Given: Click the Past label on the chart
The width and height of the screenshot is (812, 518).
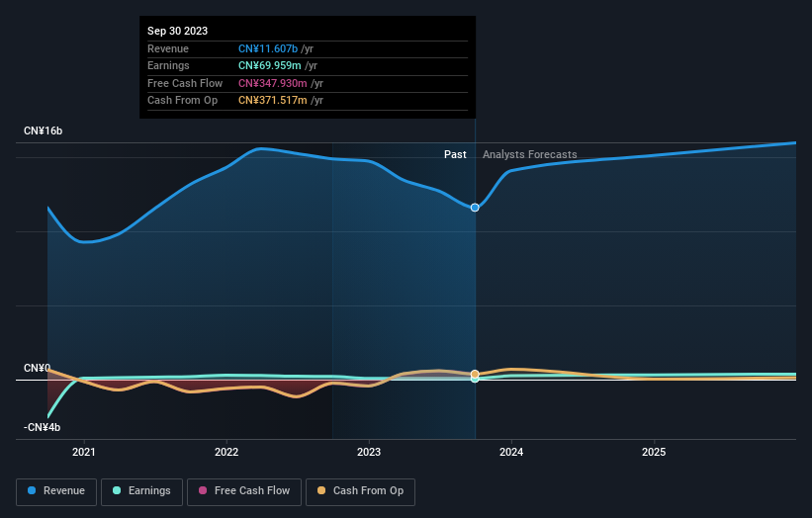Looking at the screenshot, I should pyautogui.click(x=455, y=154).
